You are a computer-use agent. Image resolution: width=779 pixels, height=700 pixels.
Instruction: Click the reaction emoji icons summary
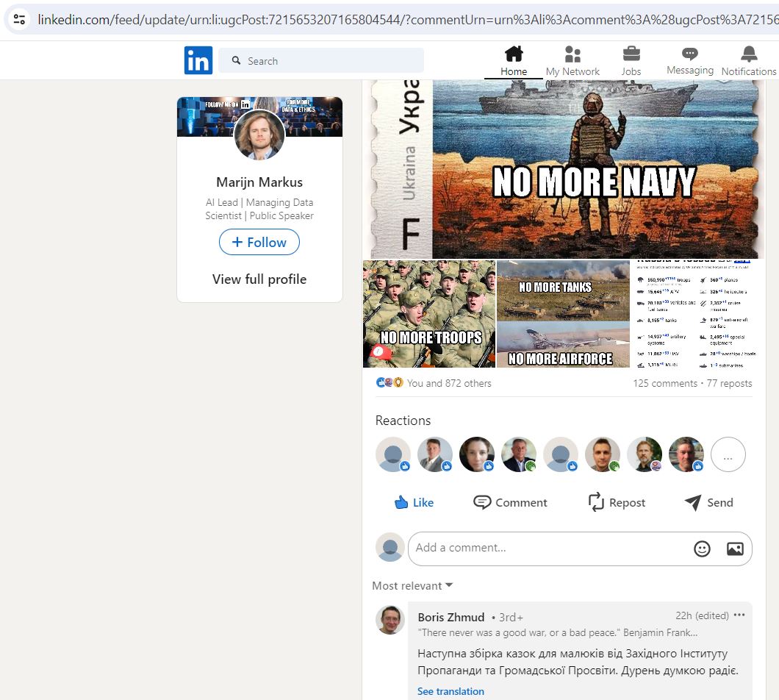coord(389,382)
